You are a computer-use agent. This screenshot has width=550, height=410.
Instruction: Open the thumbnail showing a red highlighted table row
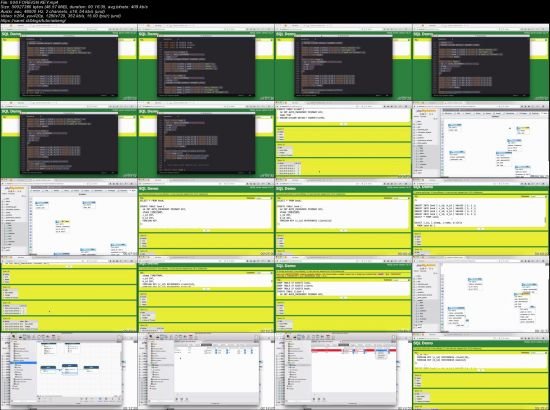343,371
